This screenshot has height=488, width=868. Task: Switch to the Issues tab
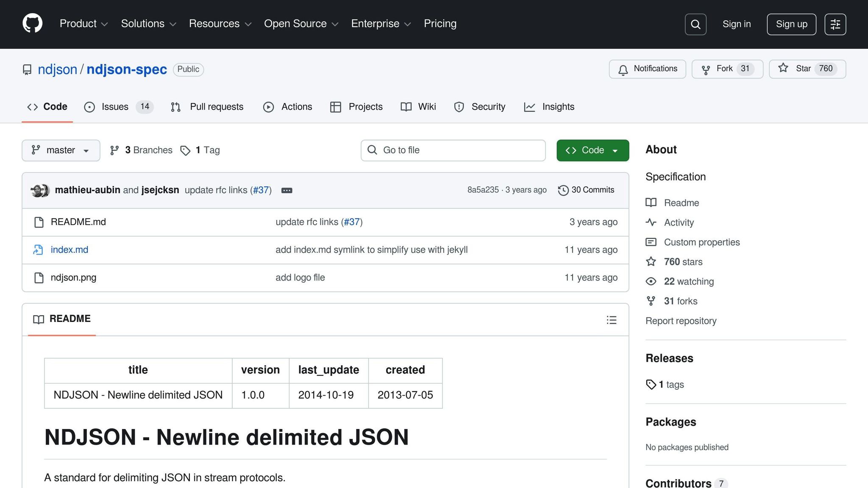pyautogui.click(x=119, y=107)
